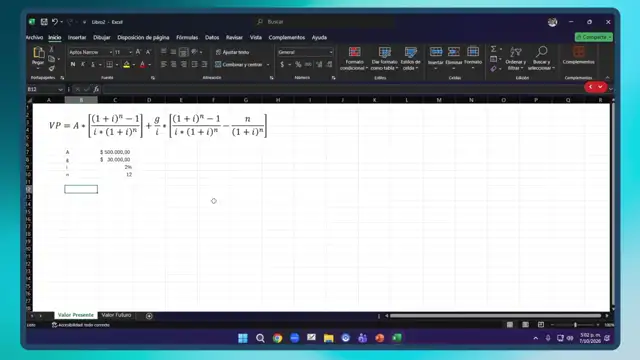Click the increase decimal icon
The image size is (640, 360).
pyautogui.click(x=319, y=64)
